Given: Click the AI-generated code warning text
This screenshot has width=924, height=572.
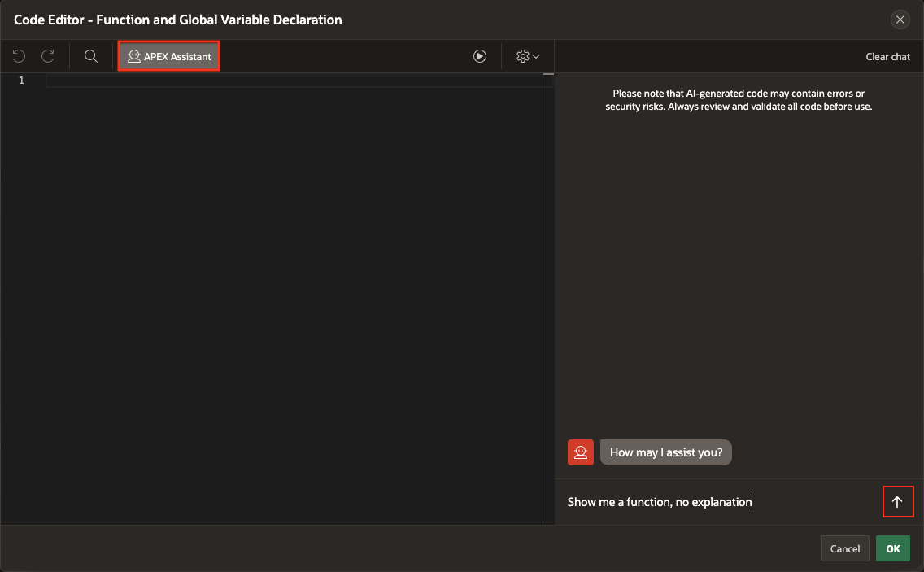Looking at the screenshot, I should [739, 99].
